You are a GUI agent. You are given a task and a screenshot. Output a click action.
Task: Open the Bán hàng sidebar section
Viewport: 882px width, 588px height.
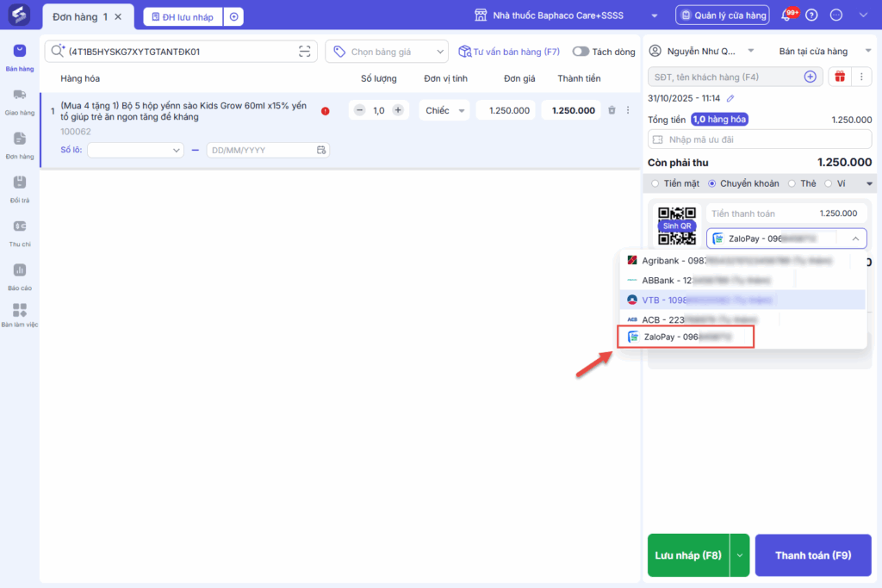20,58
